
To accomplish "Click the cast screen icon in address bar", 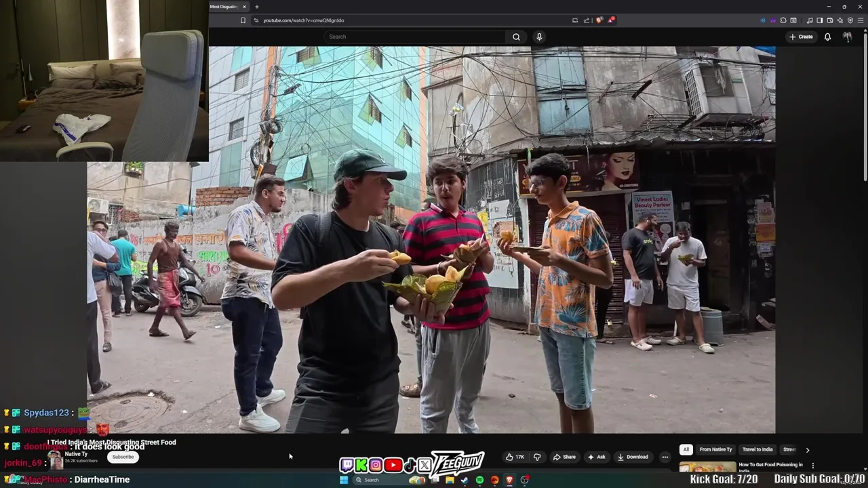I will (x=575, y=20).
